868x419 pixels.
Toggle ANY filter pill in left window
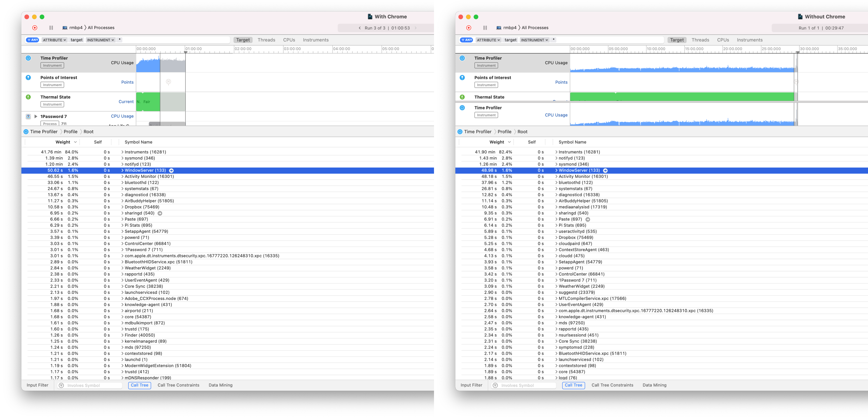[32, 40]
